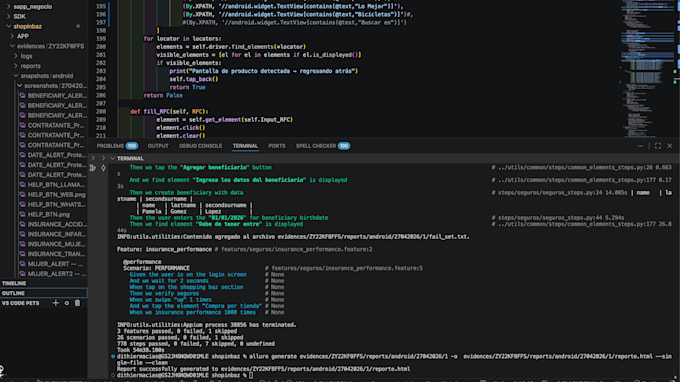The width and height of the screenshot is (680, 382).
Task: Click the HELP_BTN_LLAMA file icon
Action: point(23,185)
